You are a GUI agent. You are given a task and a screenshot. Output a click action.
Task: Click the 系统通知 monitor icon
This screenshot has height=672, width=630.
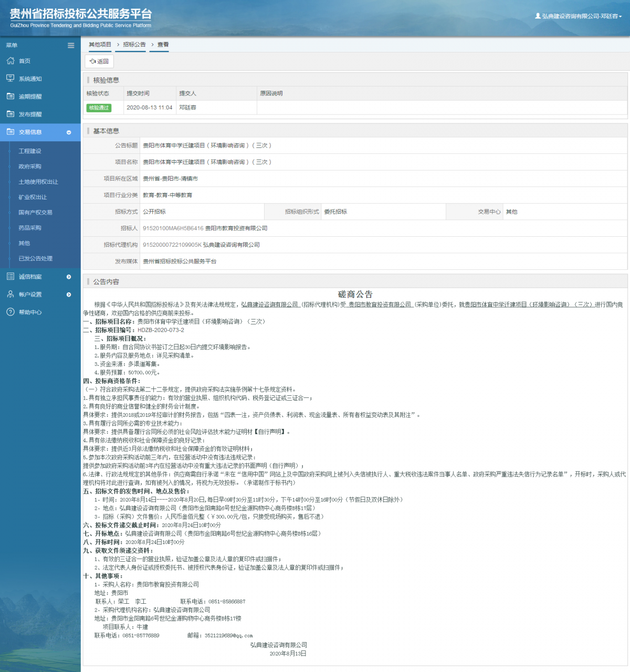tap(10, 78)
